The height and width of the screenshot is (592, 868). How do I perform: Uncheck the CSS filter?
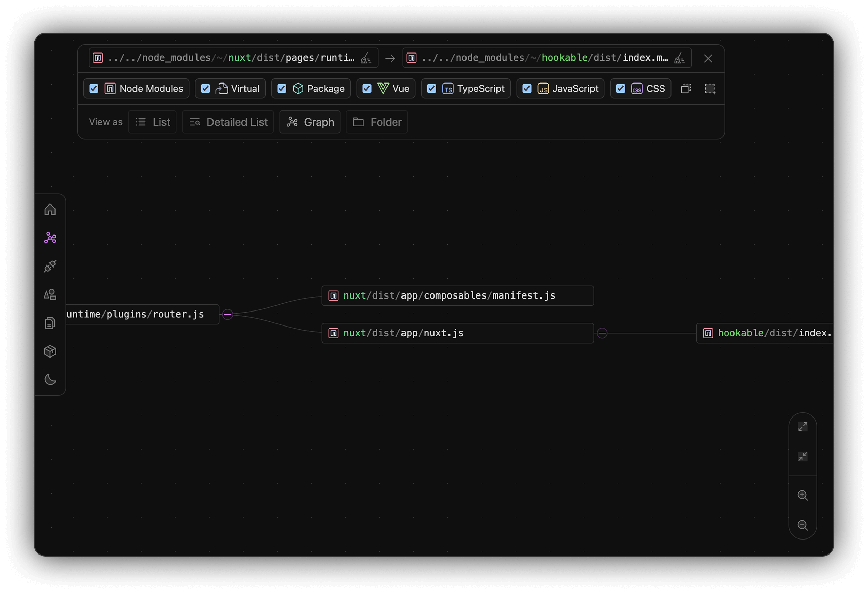(x=621, y=89)
